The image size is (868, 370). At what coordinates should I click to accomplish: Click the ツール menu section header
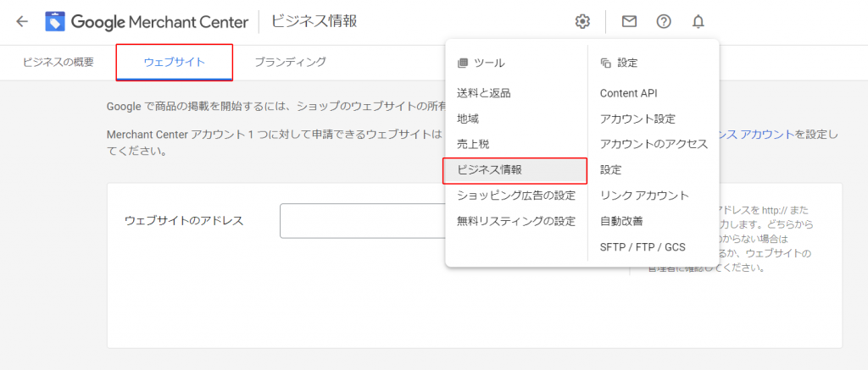click(x=481, y=63)
